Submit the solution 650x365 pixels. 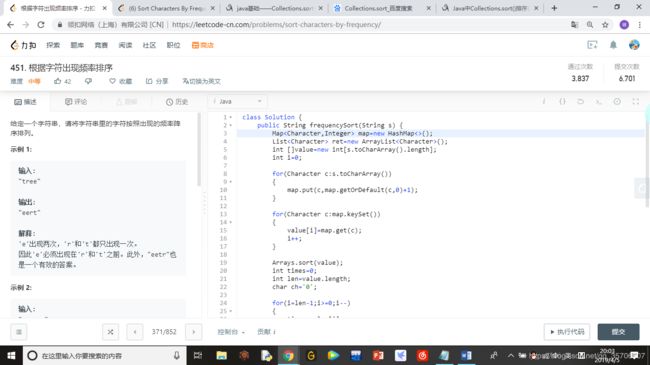pyautogui.click(x=618, y=332)
